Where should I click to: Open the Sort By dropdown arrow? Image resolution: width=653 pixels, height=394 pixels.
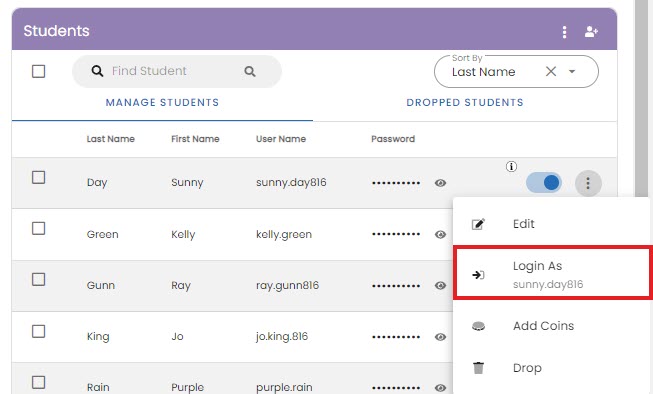coord(572,72)
